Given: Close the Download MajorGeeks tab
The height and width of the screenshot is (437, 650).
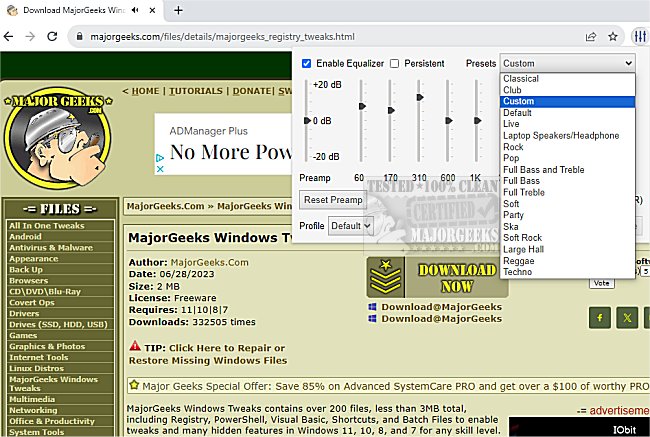Looking at the screenshot, I should pos(152,10).
